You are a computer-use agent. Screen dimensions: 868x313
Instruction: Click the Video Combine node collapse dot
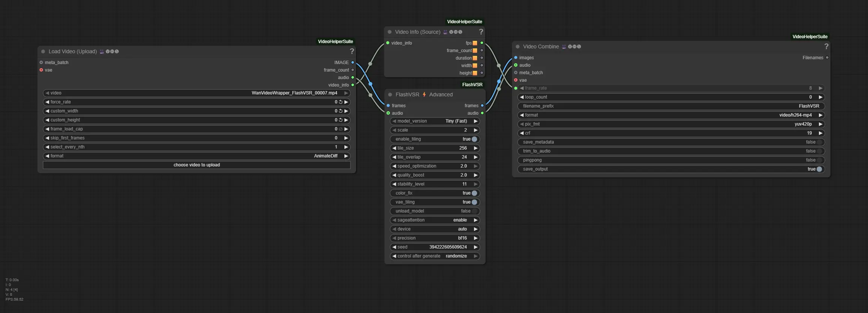(518, 47)
